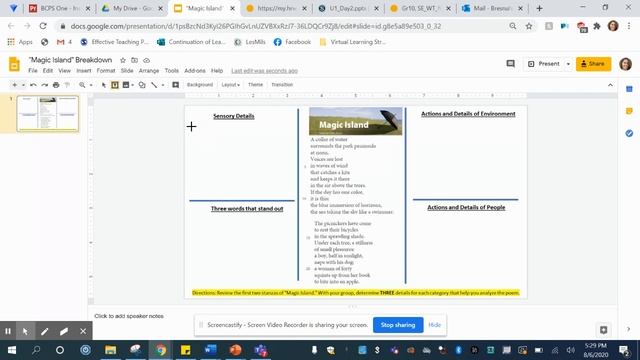Click the Add comment toolbar icon
The height and width of the screenshot is (360, 640).
[x=176, y=85]
